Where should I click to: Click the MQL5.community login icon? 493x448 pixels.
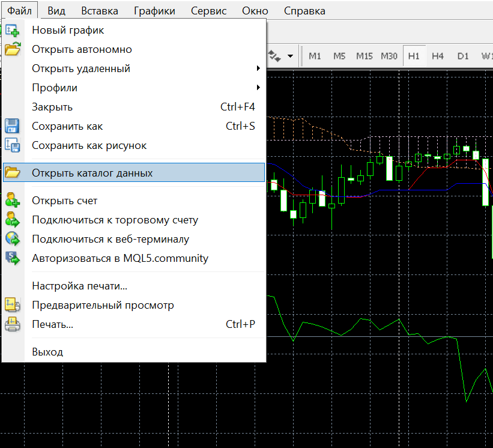[x=13, y=258]
